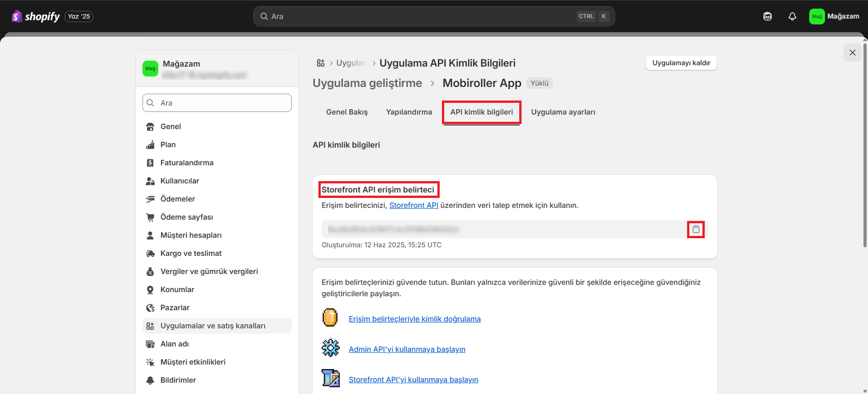Close the settings panel with X

click(x=852, y=53)
